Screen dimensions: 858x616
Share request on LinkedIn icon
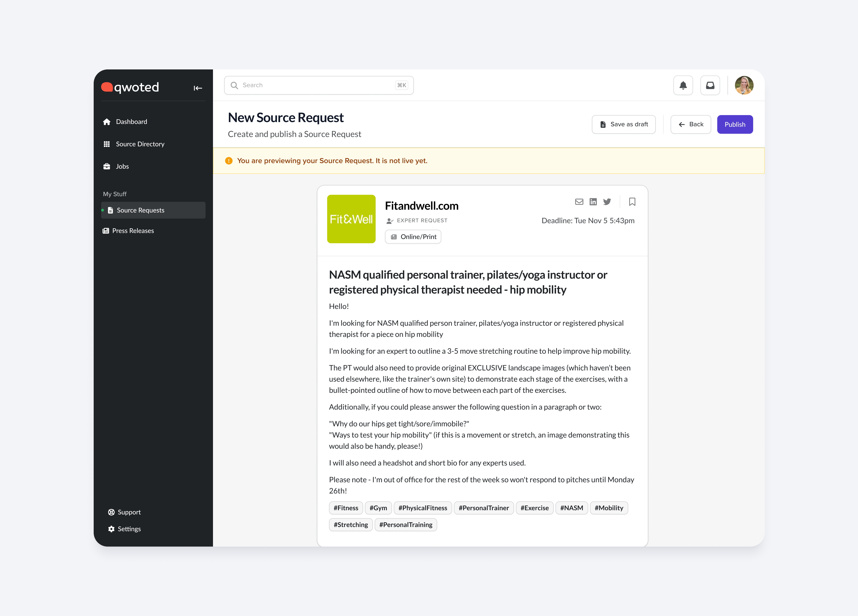coord(593,202)
